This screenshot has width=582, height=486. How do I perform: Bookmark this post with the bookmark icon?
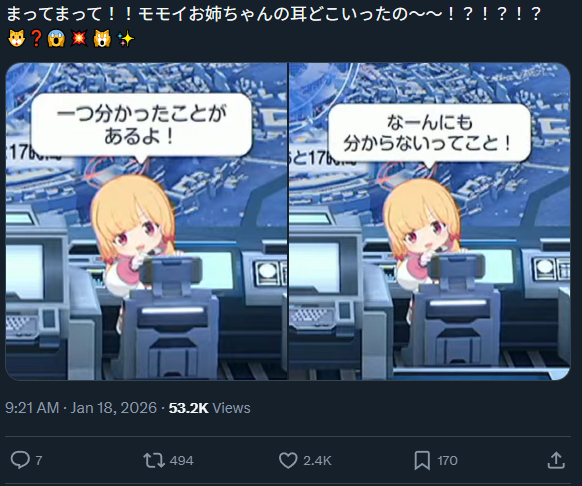pos(422,460)
